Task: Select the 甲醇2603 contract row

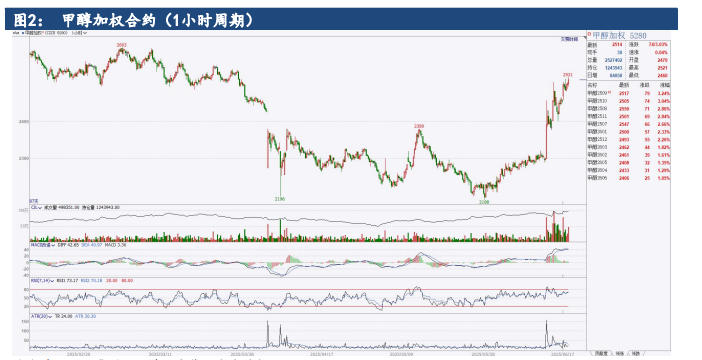Action: [629, 147]
